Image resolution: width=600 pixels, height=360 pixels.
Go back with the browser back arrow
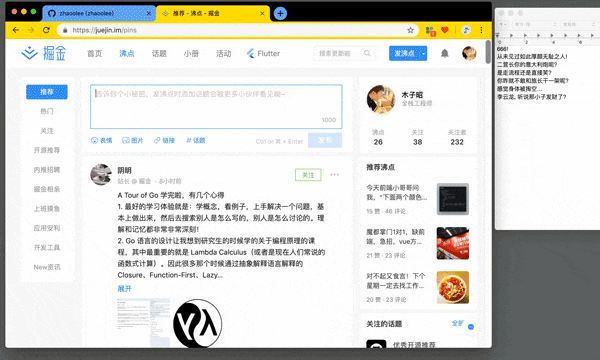click(16, 30)
